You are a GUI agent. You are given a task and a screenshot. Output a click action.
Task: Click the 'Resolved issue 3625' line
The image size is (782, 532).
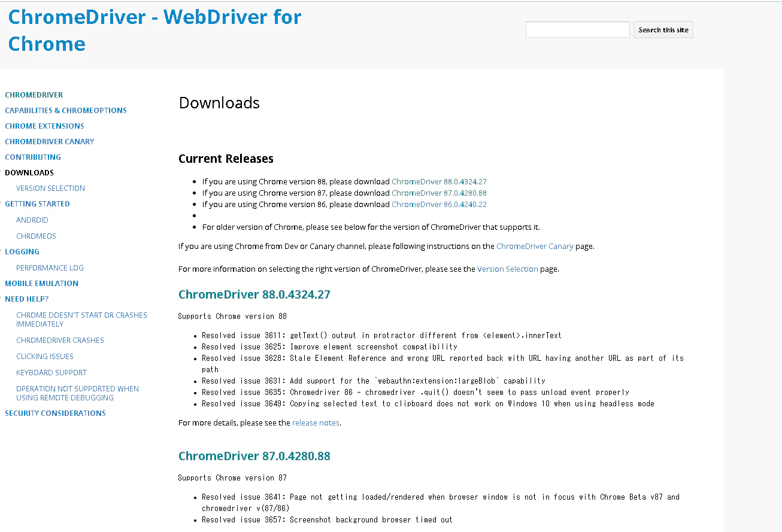tap(329, 346)
